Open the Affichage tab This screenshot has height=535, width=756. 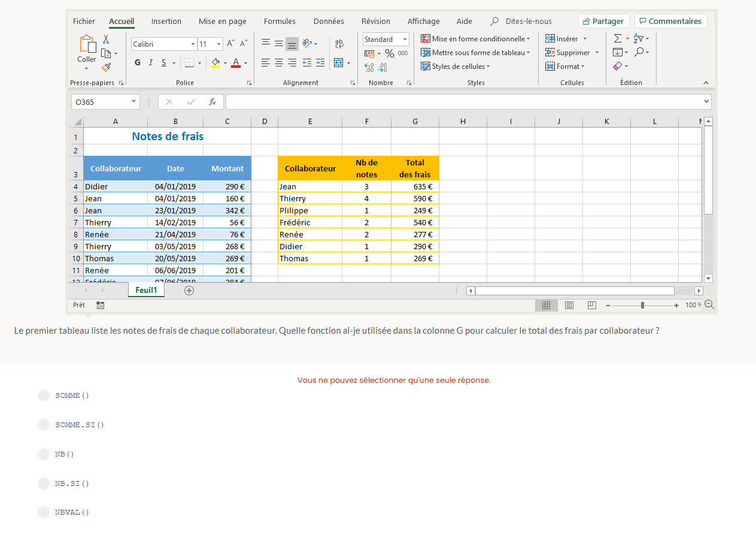[x=424, y=21]
